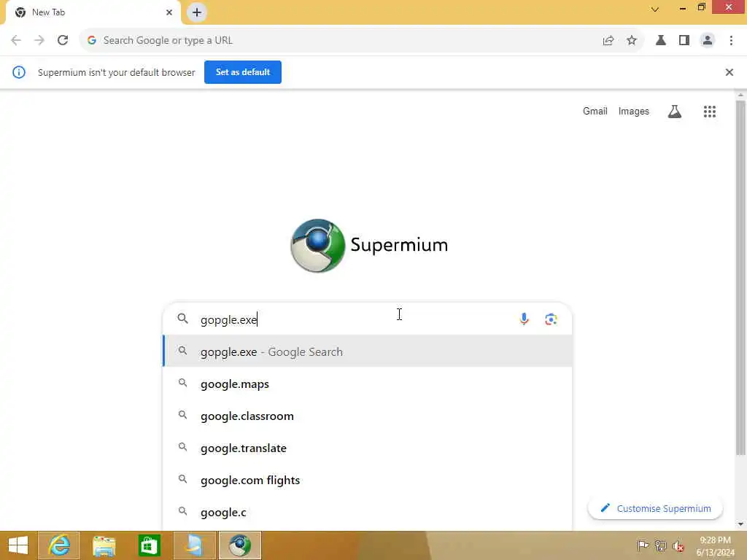Toggle the side panel icon
This screenshot has height=560, width=747.
coord(684,41)
